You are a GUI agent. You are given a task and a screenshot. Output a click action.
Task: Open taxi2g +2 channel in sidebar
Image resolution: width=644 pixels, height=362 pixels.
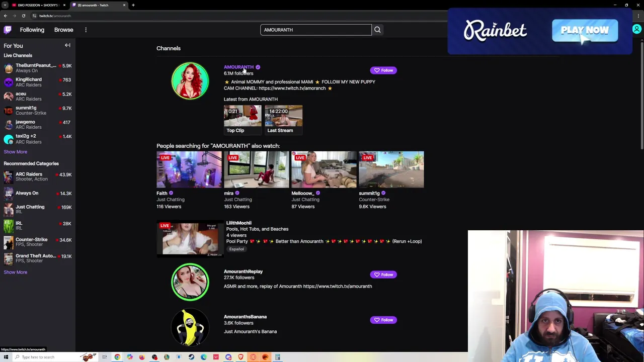coord(38,139)
